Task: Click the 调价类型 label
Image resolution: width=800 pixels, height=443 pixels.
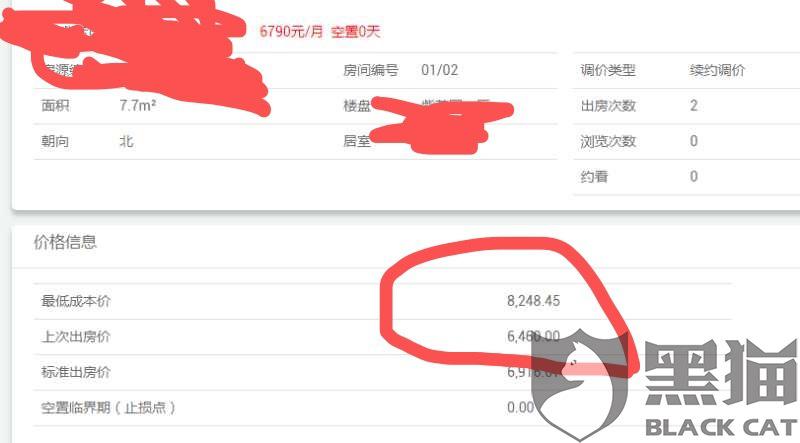Action: click(x=608, y=70)
